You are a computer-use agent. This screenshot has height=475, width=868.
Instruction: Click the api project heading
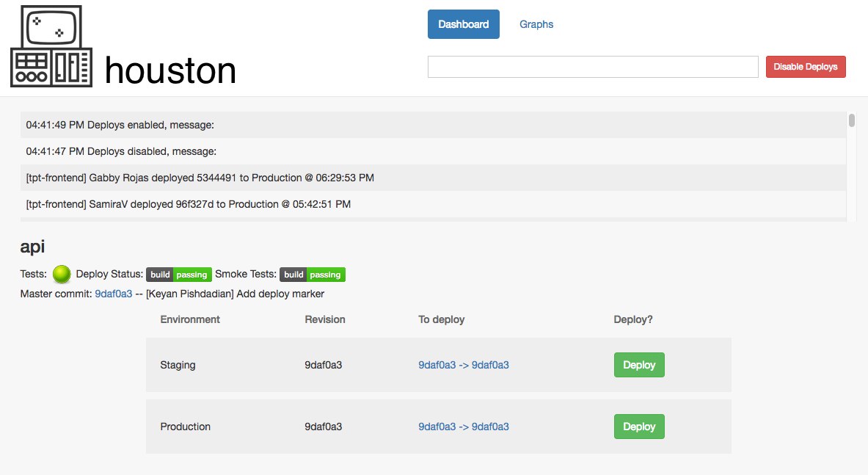click(32, 247)
